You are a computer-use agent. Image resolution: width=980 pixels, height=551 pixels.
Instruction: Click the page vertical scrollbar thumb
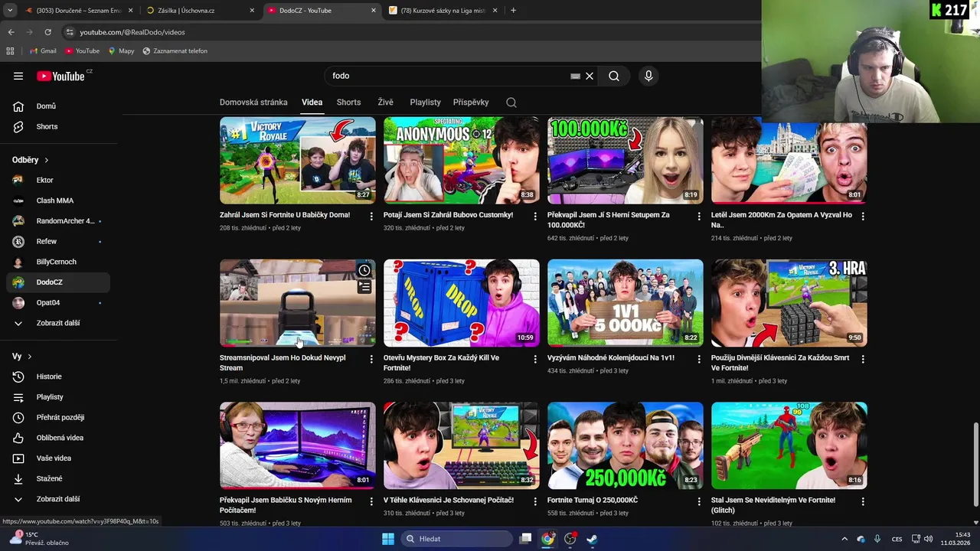[x=975, y=464]
